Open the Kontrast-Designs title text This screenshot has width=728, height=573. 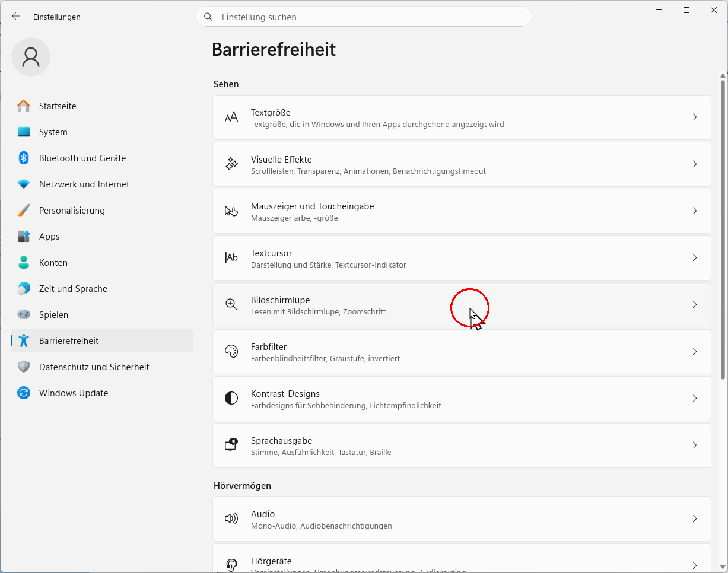pyautogui.click(x=285, y=394)
